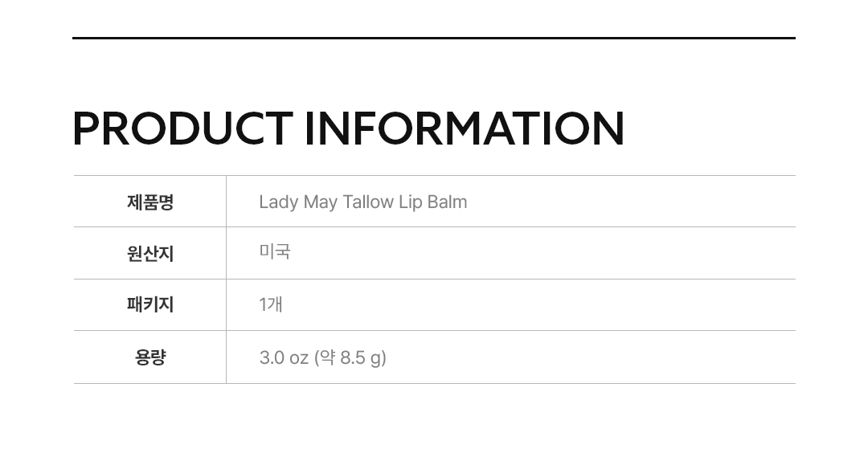Viewport: 868px width, 461px height.
Task: Select the 원산지 row label
Action: [150, 254]
